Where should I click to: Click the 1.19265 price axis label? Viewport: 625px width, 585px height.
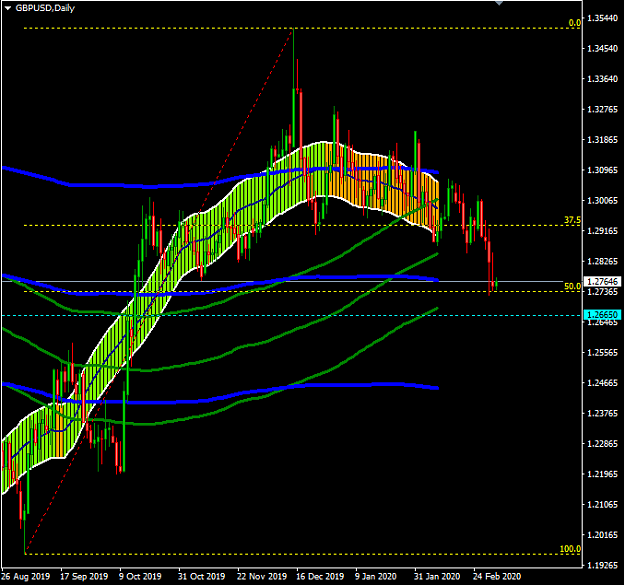click(x=603, y=565)
